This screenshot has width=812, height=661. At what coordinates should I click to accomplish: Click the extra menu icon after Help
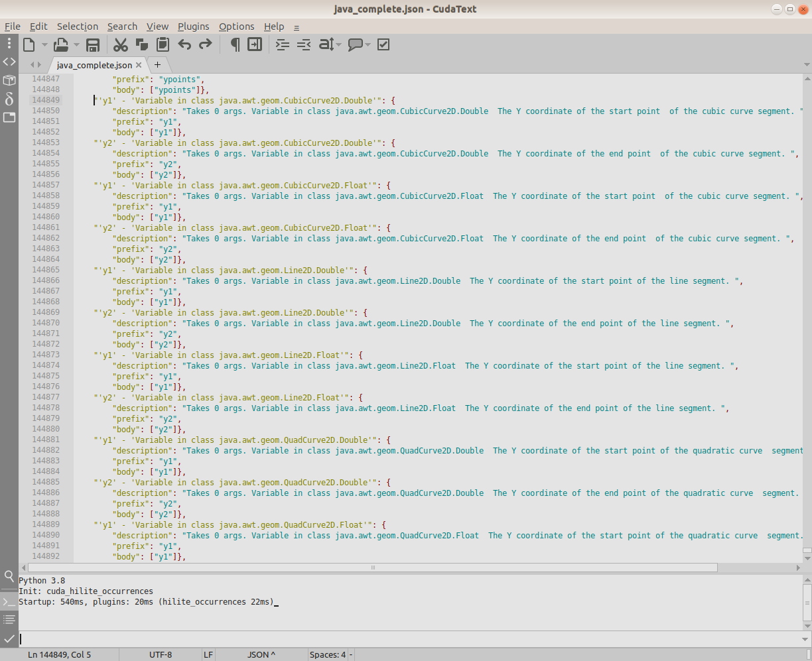click(x=297, y=27)
